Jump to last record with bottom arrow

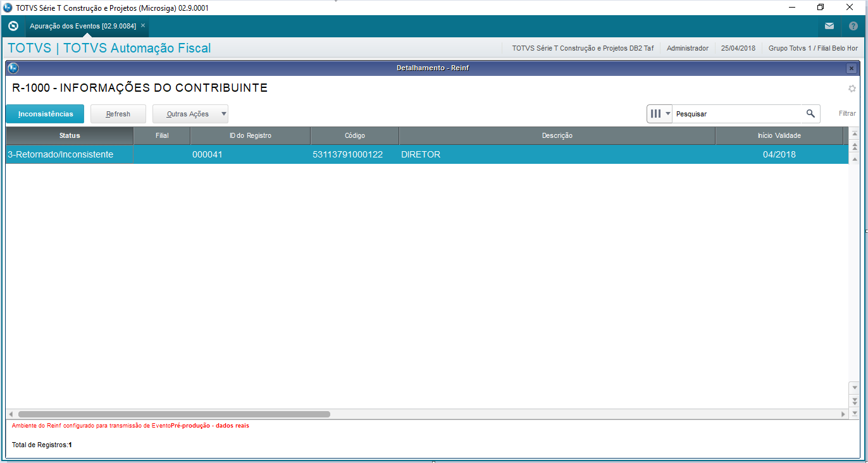click(855, 413)
